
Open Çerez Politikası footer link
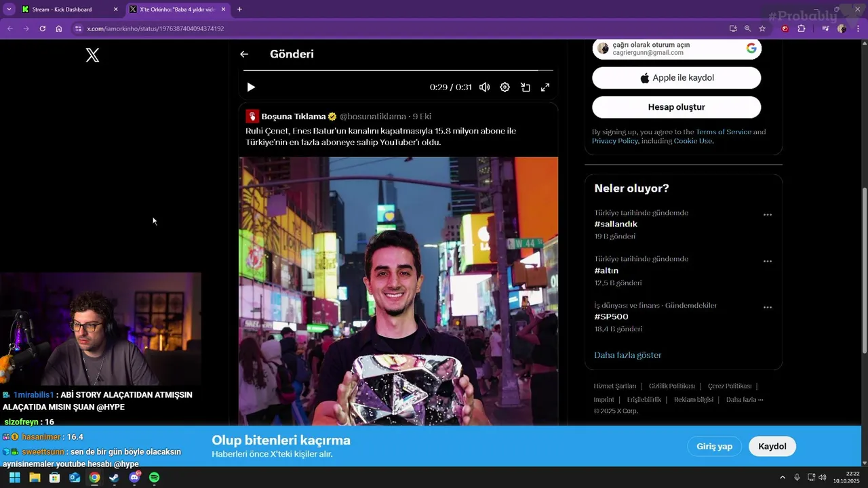point(730,386)
